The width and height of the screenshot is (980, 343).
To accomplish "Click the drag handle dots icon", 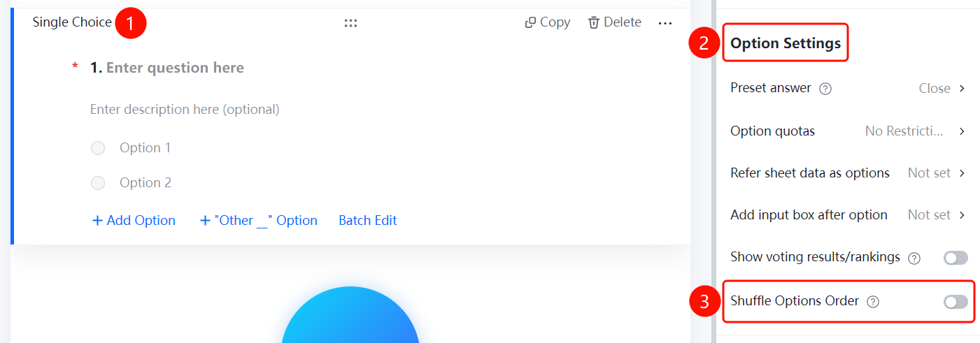I will [350, 23].
